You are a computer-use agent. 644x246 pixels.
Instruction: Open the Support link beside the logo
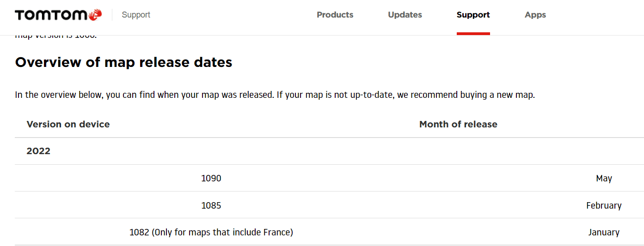(136, 15)
